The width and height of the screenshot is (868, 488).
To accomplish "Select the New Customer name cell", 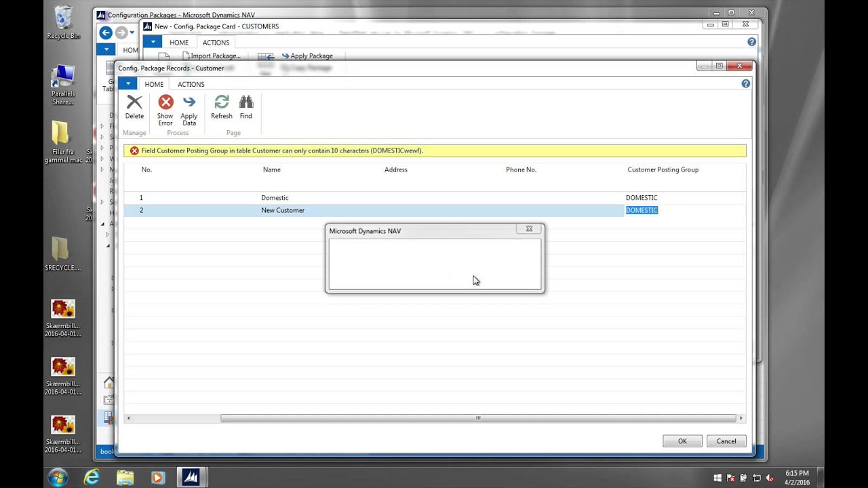I will click(283, 210).
